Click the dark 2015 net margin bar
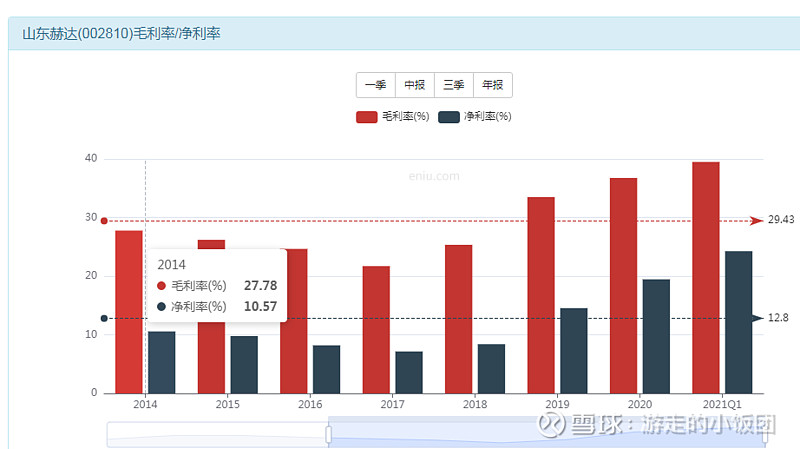Image resolution: width=800 pixels, height=449 pixels. (x=244, y=365)
